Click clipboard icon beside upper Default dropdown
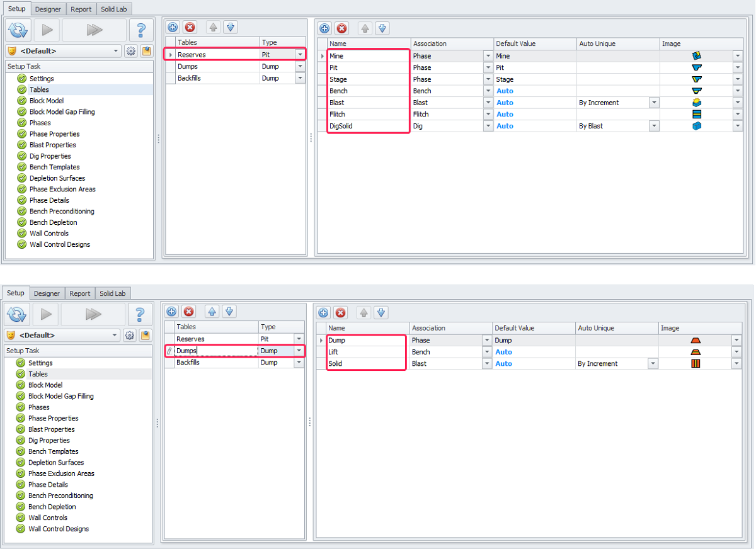Image resolution: width=756 pixels, height=549 pixels. [146, 51]
